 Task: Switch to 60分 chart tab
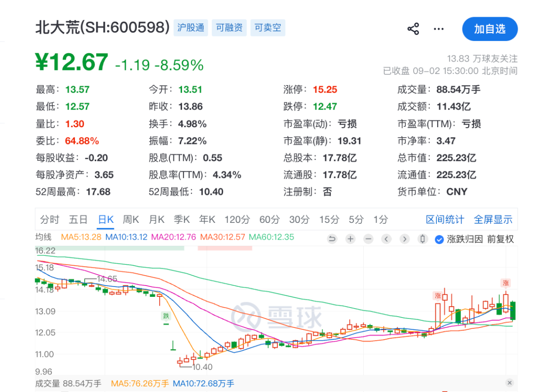269,219
